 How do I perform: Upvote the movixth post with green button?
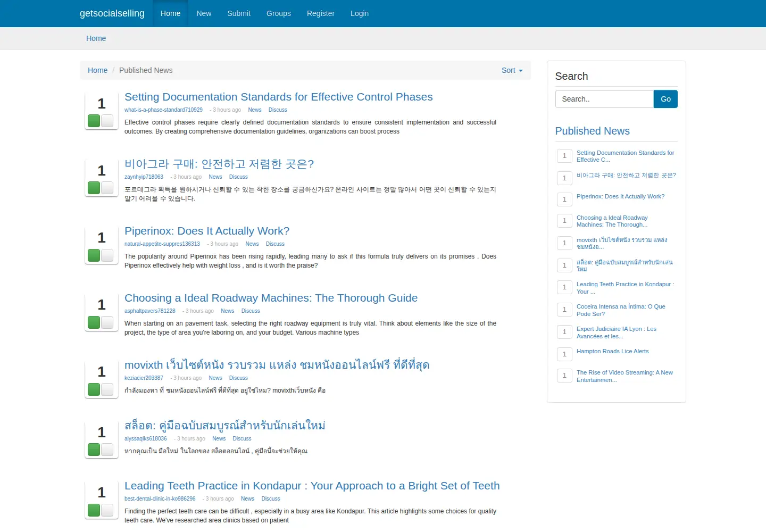[x=94, y=389]
